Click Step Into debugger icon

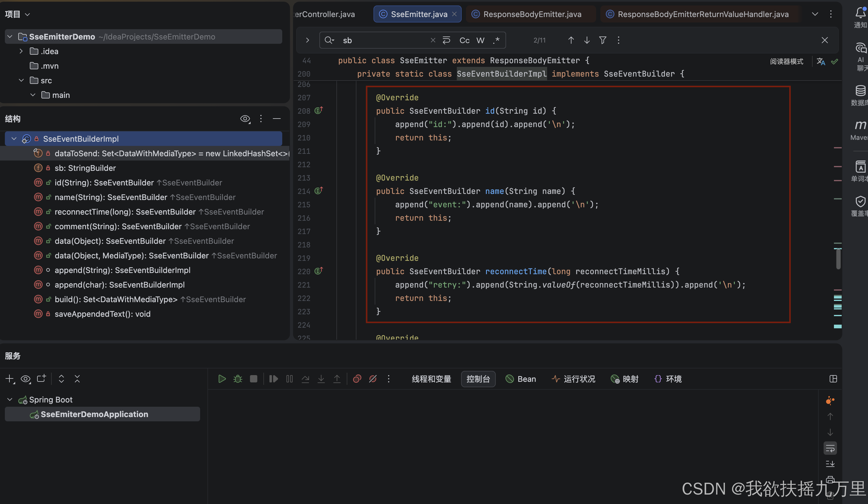pyautogui.click(x=321, y=379)
